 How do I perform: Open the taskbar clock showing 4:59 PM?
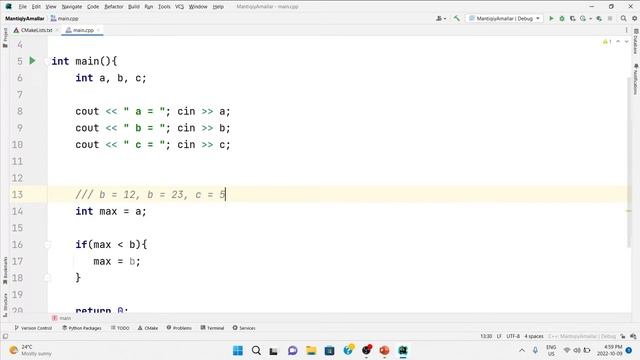click(x=610, y=350)
